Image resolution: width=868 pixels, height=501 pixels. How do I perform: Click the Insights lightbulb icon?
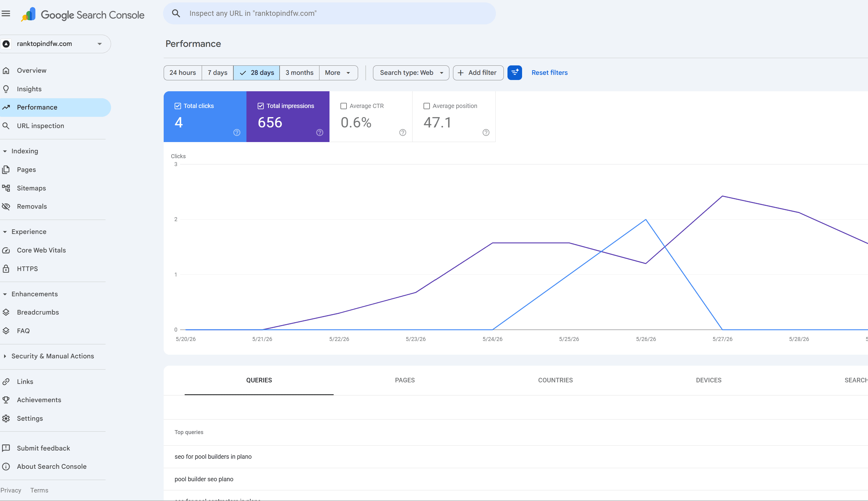point(6,89)
